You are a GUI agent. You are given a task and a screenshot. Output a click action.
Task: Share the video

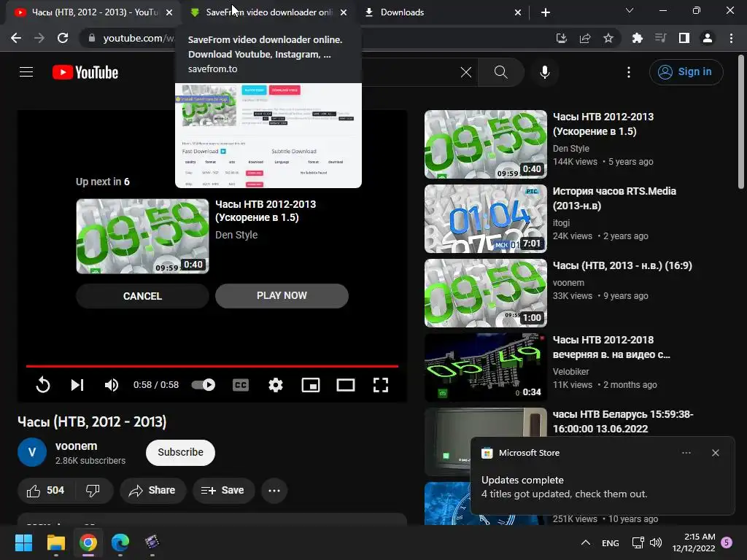click(153, 491)
